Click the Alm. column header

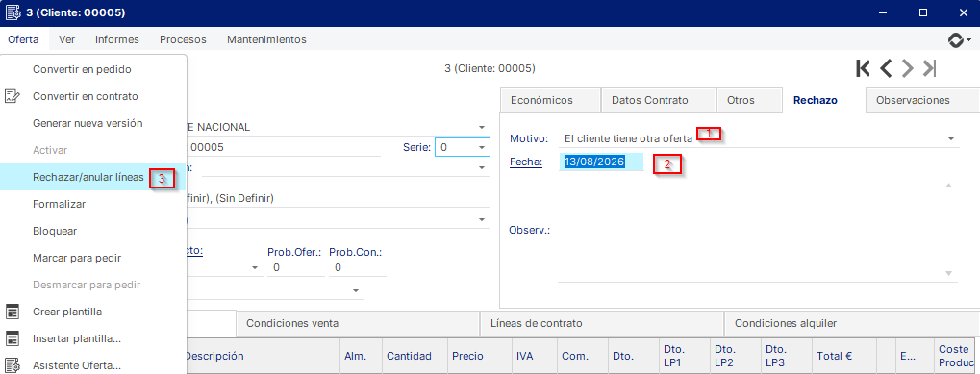click(361, 356)
